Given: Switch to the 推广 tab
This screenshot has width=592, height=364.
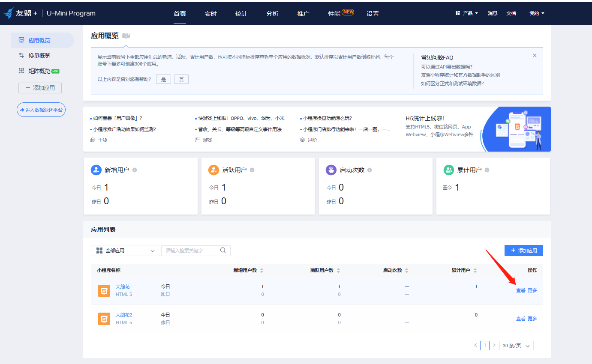Looking at the screenshot, I should point(303,14).
